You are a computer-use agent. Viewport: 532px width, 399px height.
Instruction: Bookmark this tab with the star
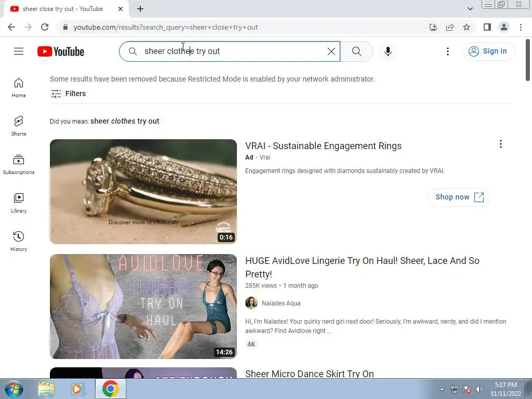point(467,27)
